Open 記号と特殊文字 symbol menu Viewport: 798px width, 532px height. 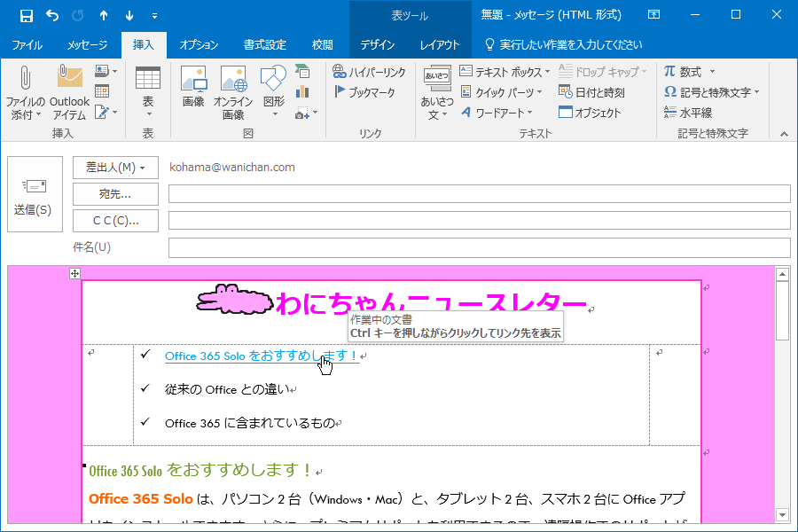(x=712, y=92)
